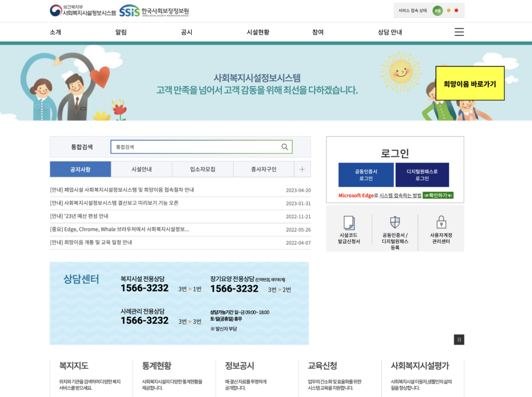Image resolution: width=532 pixels, height=397 pixels.
Task: Pause the banner rotation with the pause control
Action: pyautogui.click(x=459, y=339)
